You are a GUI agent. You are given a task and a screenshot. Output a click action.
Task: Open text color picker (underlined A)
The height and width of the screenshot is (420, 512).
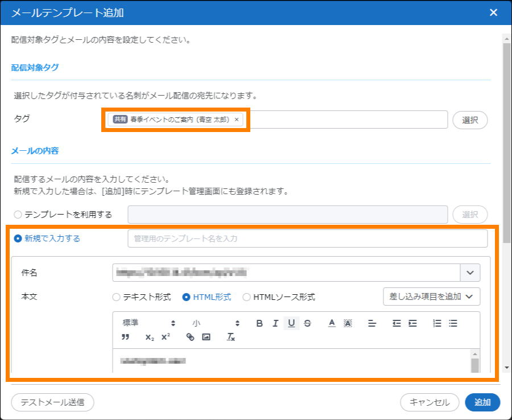332,323
